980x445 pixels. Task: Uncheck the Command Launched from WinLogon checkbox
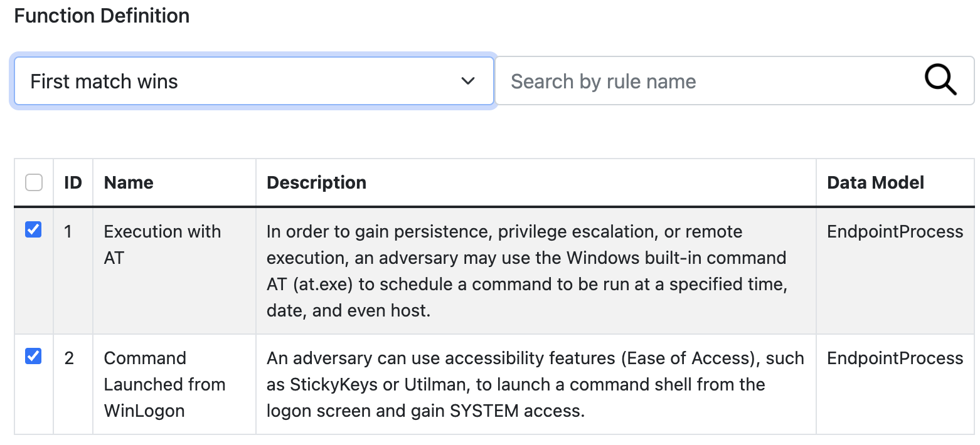tap(33, 357)
